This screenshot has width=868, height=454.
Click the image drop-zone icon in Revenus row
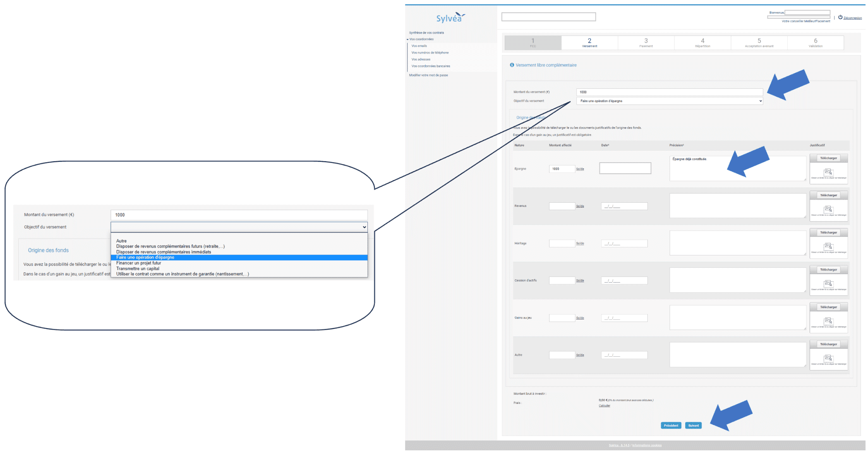[828, 209]
